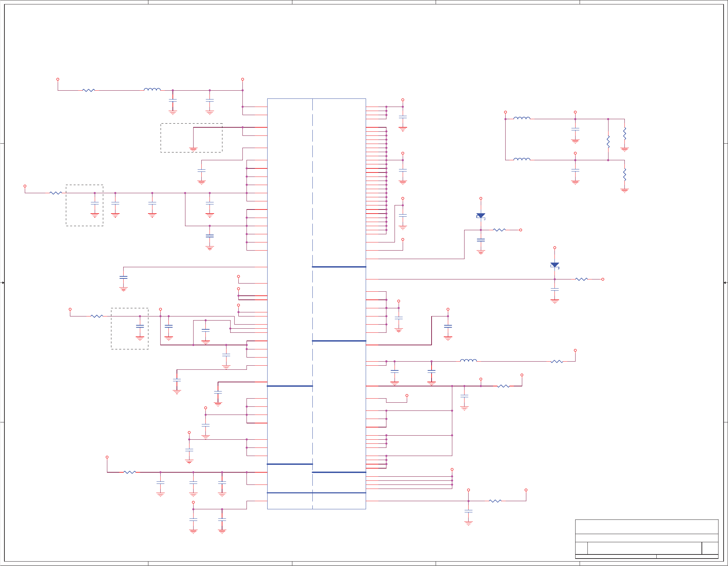
Task: Select the upper Schottky diode symbol
Action: 480,216
